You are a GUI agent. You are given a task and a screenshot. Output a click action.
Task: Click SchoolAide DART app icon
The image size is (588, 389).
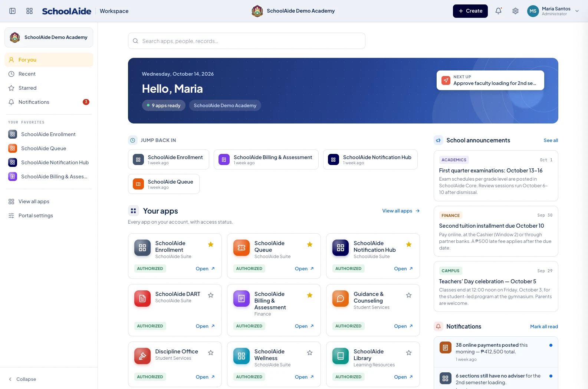[142, 299]
